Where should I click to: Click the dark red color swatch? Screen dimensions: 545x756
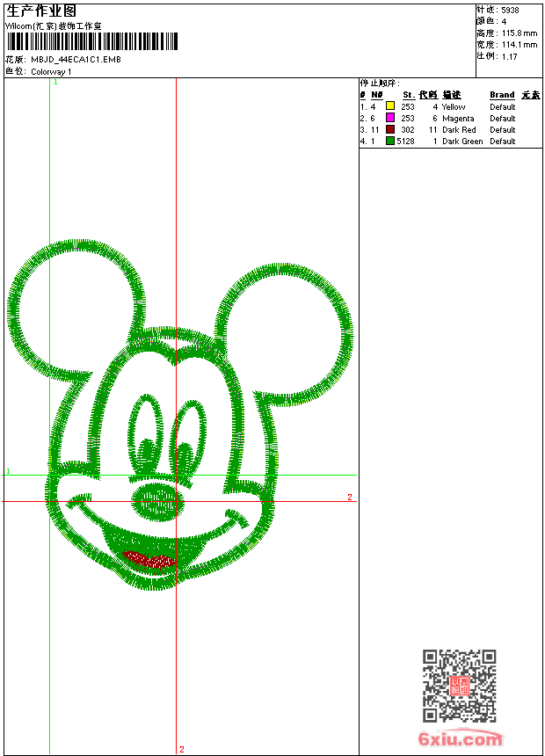coord(390,129)
